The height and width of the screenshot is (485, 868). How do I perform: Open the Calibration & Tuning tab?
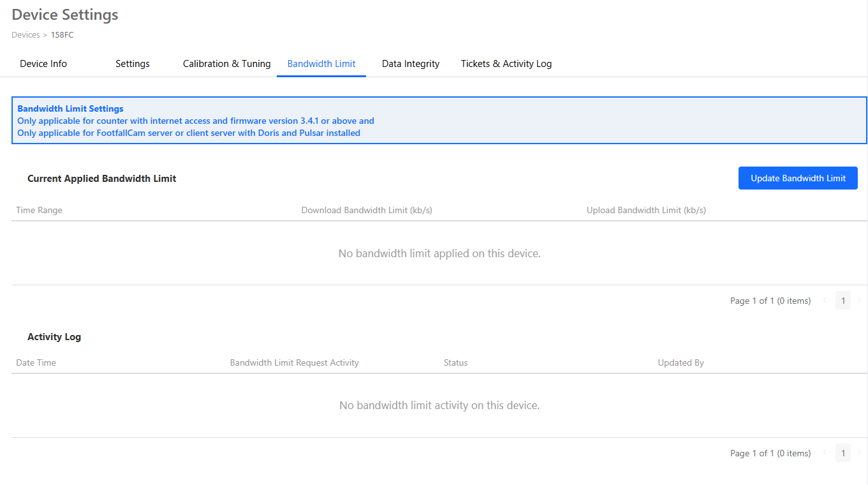[226, 63]
